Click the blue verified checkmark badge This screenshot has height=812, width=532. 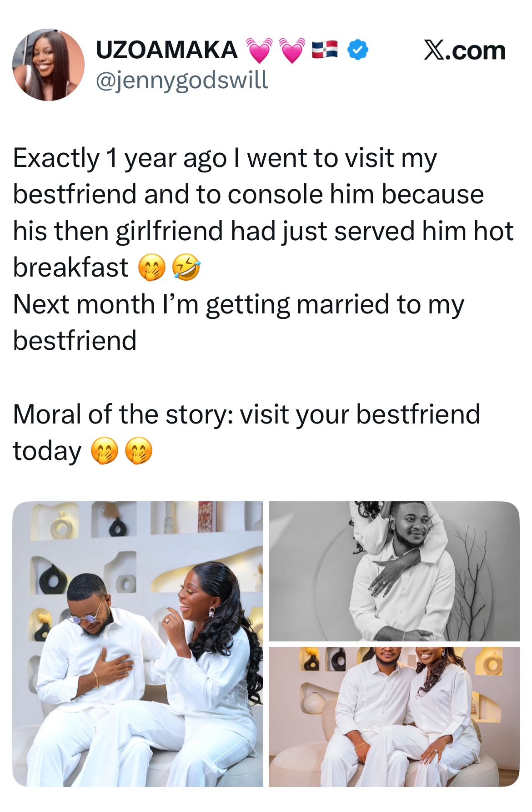[x=358, y=50]
